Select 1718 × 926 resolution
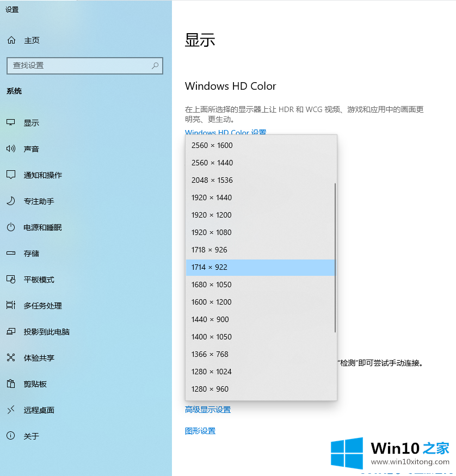 [261, 250]
